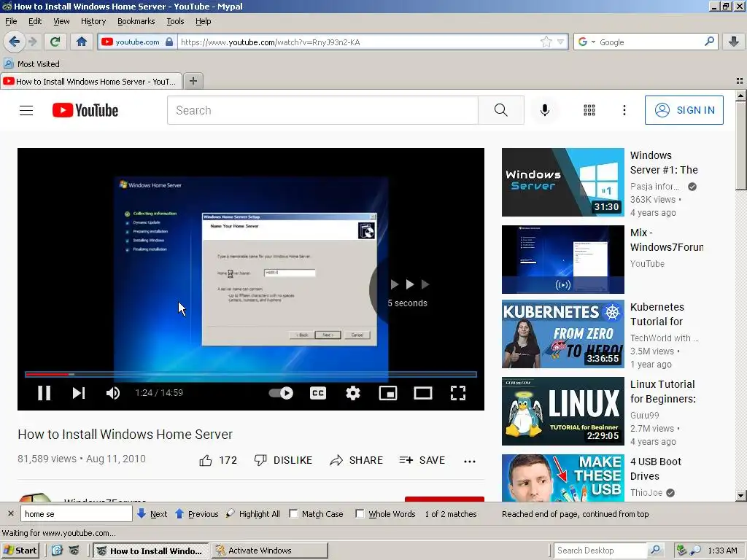Click the browser forward arrow
Viewport: 747px width, 560px height.
[x=33, y=42]
